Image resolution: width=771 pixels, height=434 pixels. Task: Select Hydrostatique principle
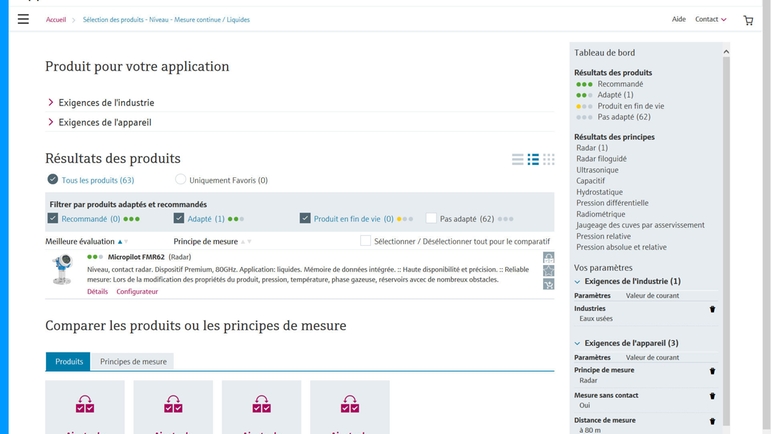[x=599, y=192]
